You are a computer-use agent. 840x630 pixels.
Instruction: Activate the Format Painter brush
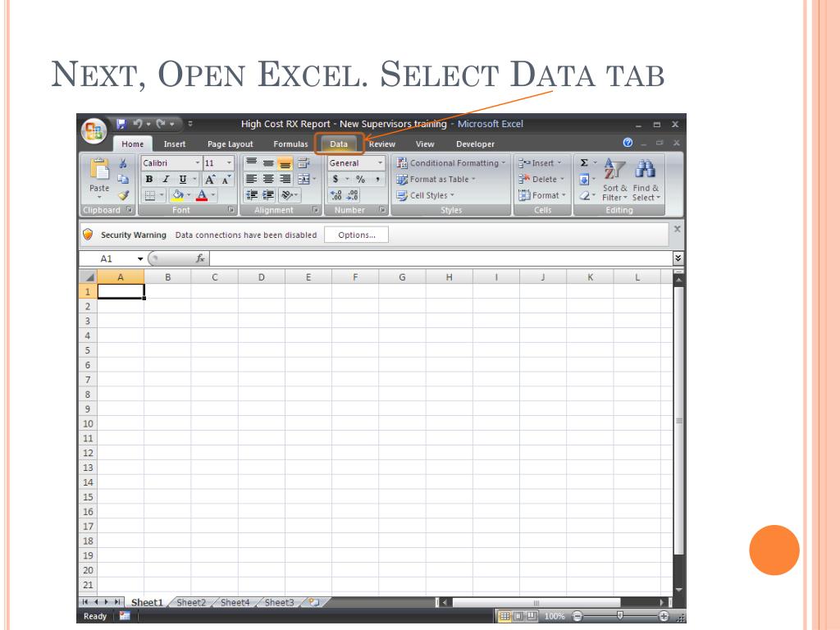coord(124,195)
